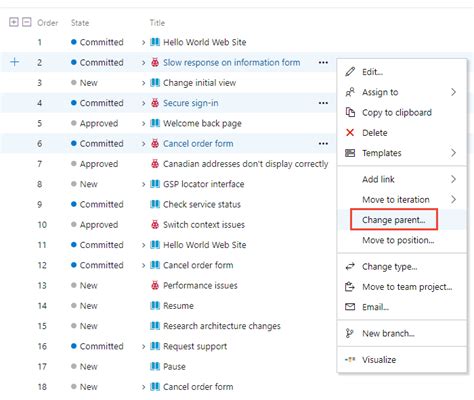Open the Research architecture changes item

click(222, 326)
